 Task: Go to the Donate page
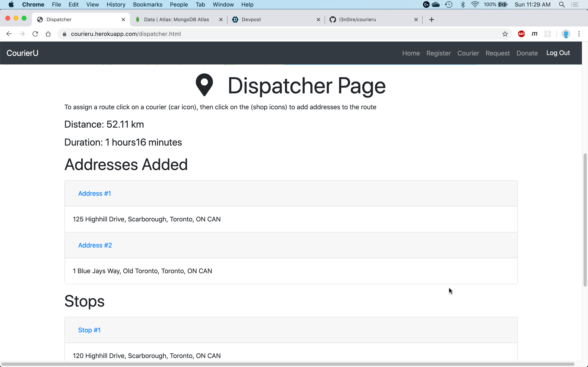pyautogui.click(x=527, y=53)
